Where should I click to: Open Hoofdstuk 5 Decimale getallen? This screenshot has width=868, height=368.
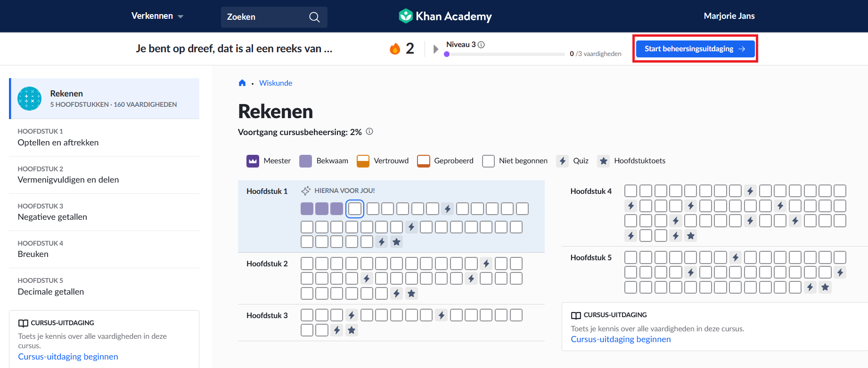click(x=104, y=286)
